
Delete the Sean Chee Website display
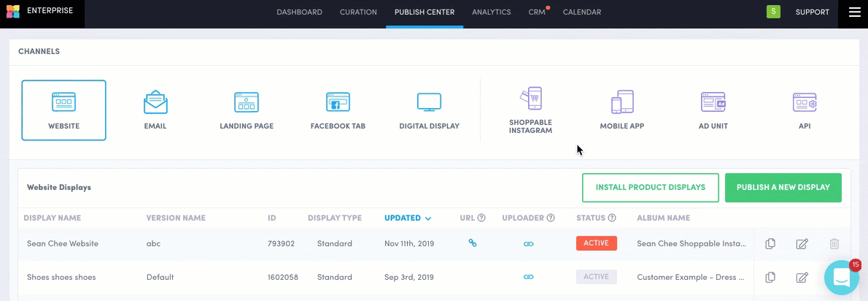pos(834,244)
